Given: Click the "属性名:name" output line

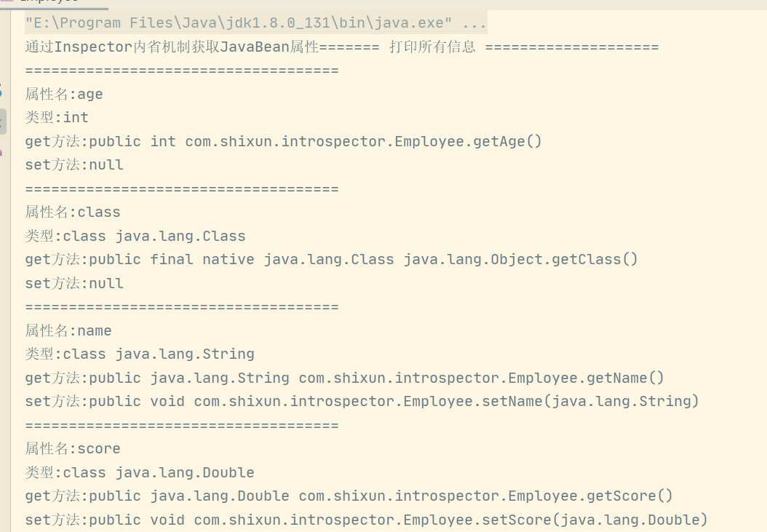Looking at the screenshot, I should (x=68, y=330).
